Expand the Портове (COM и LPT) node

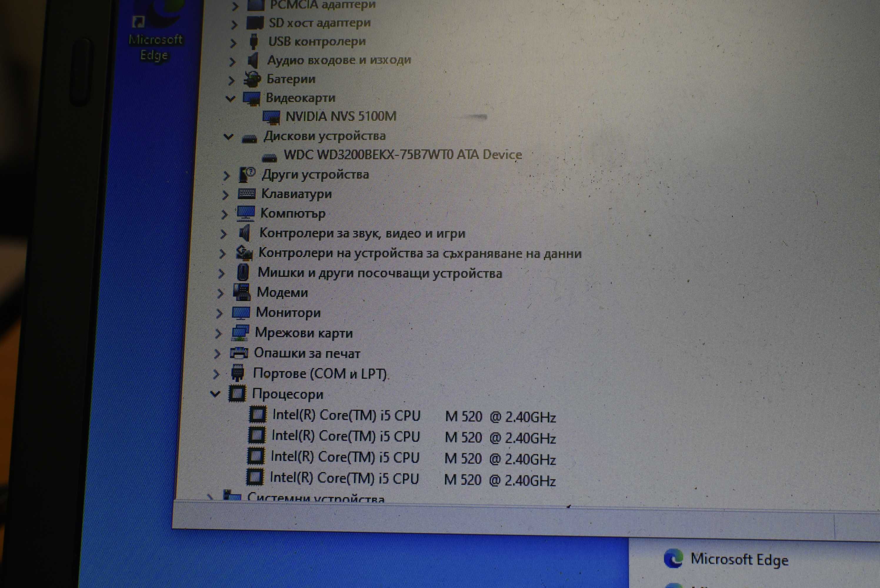coord(216,374)
